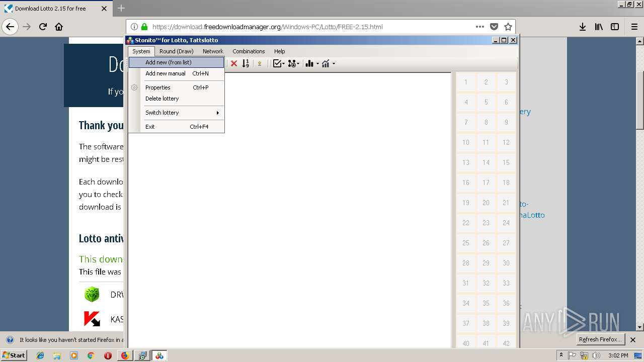Click the site info icon in address bar
The height and width of the screenshot is (362, 644).
click(134, 27)
